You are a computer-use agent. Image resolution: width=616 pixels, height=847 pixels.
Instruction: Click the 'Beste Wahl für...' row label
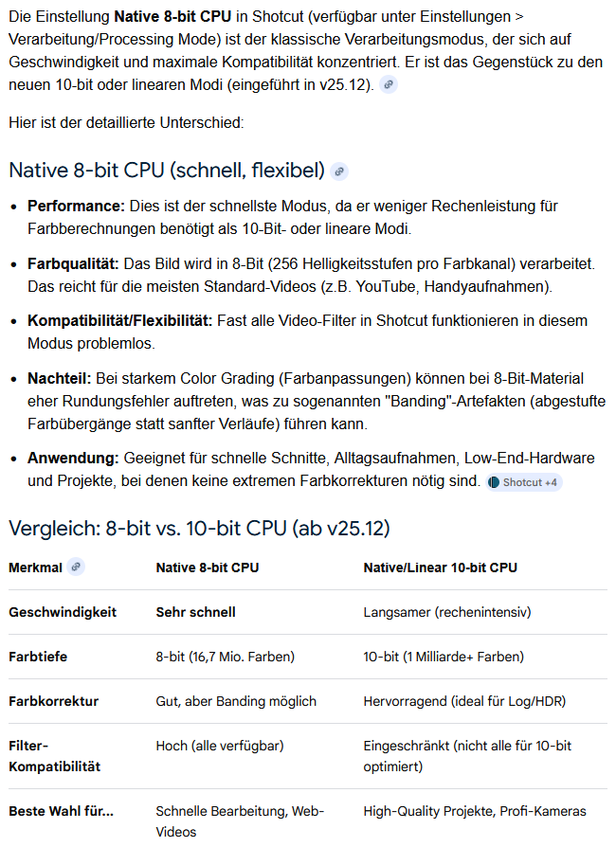pos(61,811)
